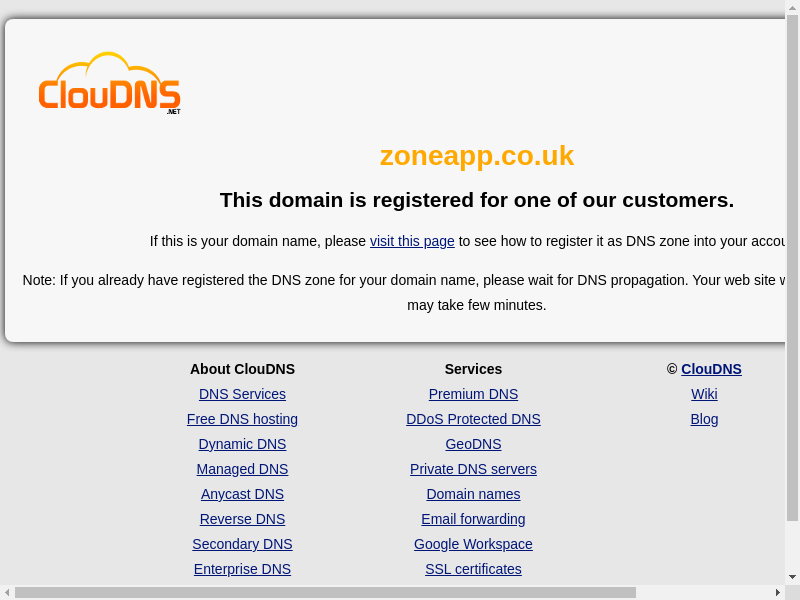Image resolution: width=800 pixels, height=600 pixels.
Task: Open the Wiki link
Action: (704, 394)
